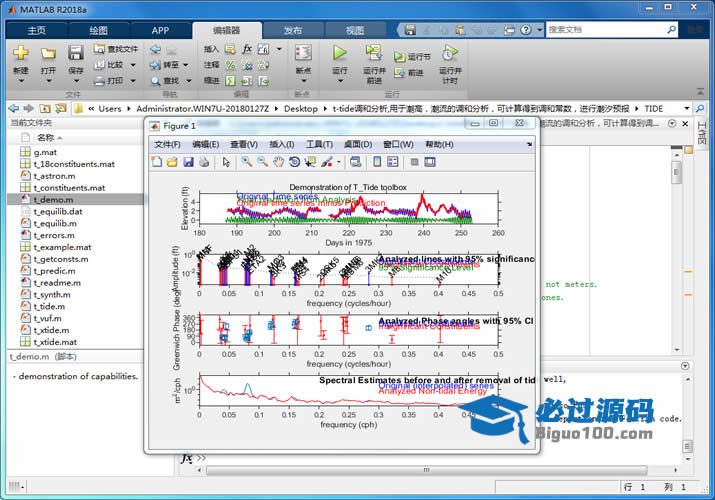
Task: Click the Open file icon in Figure 1 toolbar
Action: pos(172,162)
